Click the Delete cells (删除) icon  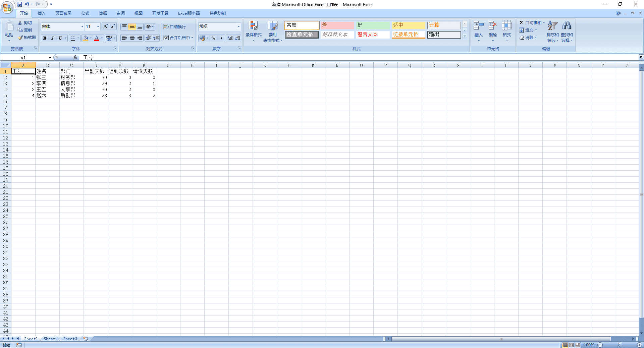[492, 26]
